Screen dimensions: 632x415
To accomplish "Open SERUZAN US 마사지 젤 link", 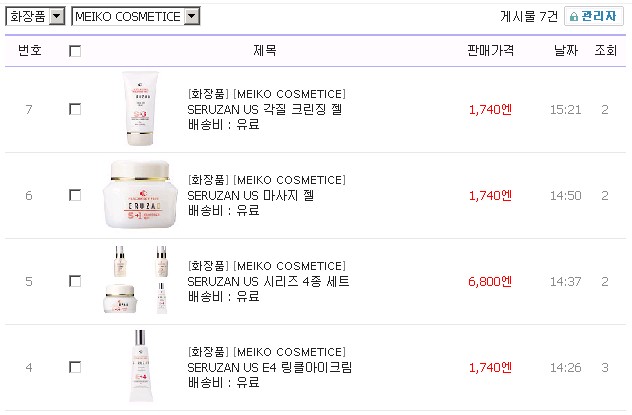I will click(251, 195).
